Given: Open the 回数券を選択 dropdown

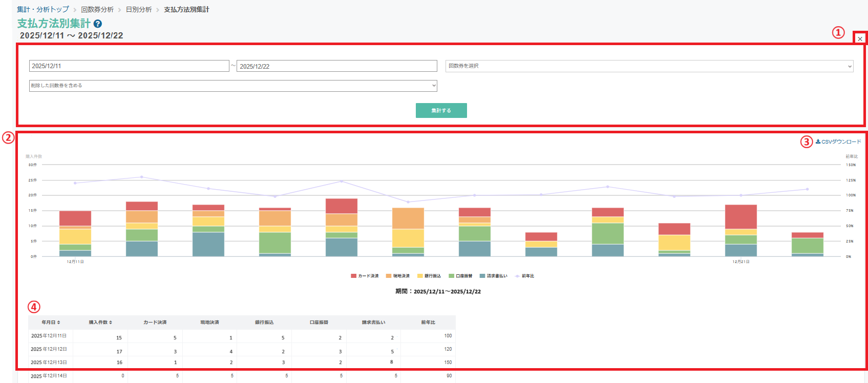Looking at the screenshot, I should tap(649, 66).
